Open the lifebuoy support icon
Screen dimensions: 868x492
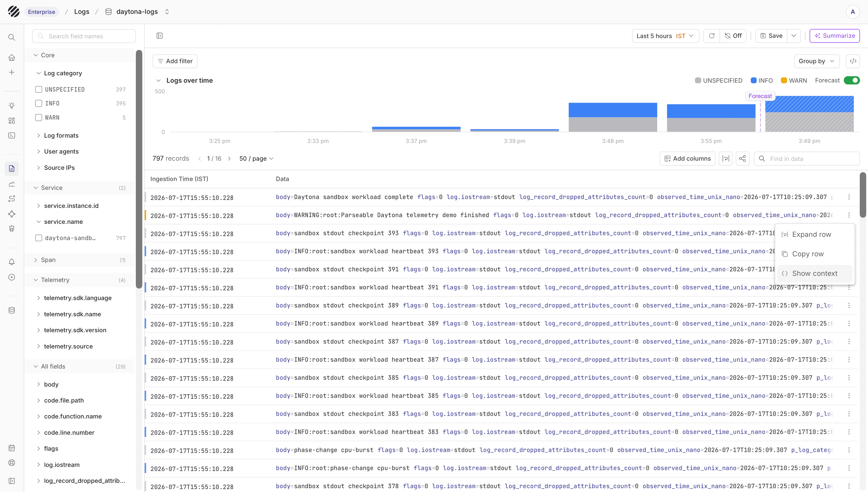click(12, 463)
